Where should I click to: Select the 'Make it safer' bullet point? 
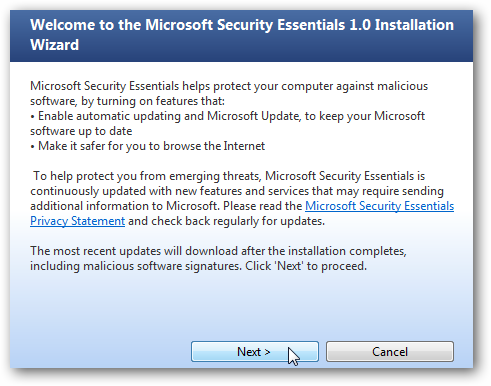[x=147, y=146]
